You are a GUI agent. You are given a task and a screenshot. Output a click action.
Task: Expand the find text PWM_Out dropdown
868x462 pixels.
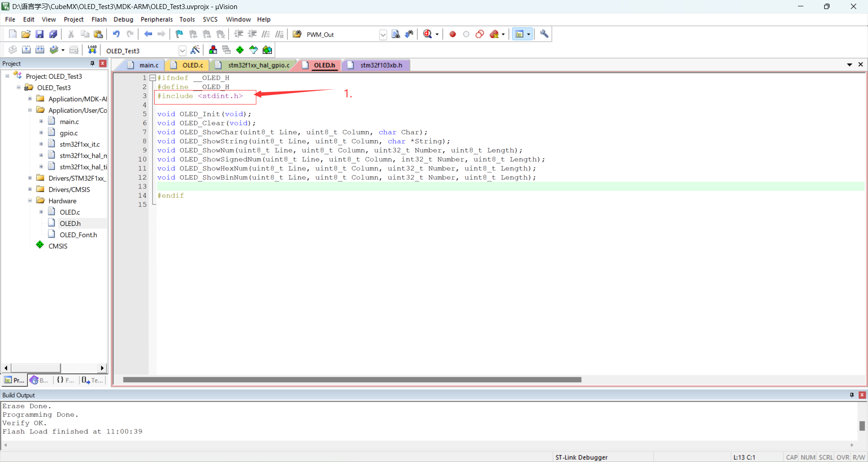pyautogui.click(x=383, y=34)
